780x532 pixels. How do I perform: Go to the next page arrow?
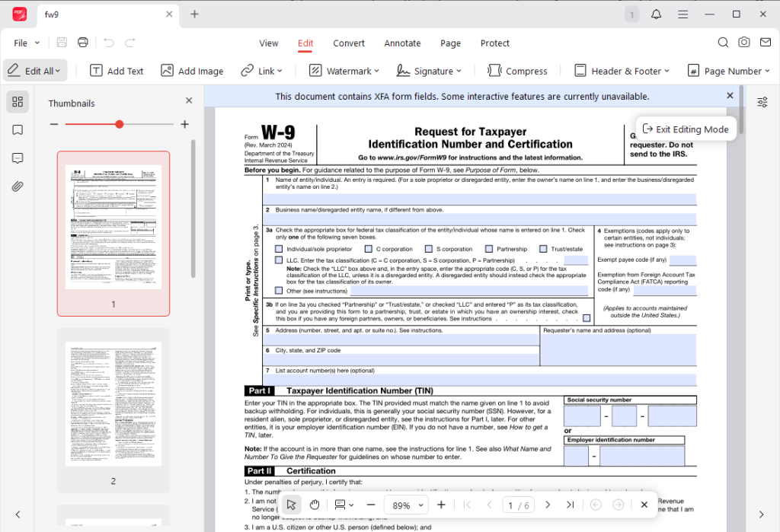[548, 505]
